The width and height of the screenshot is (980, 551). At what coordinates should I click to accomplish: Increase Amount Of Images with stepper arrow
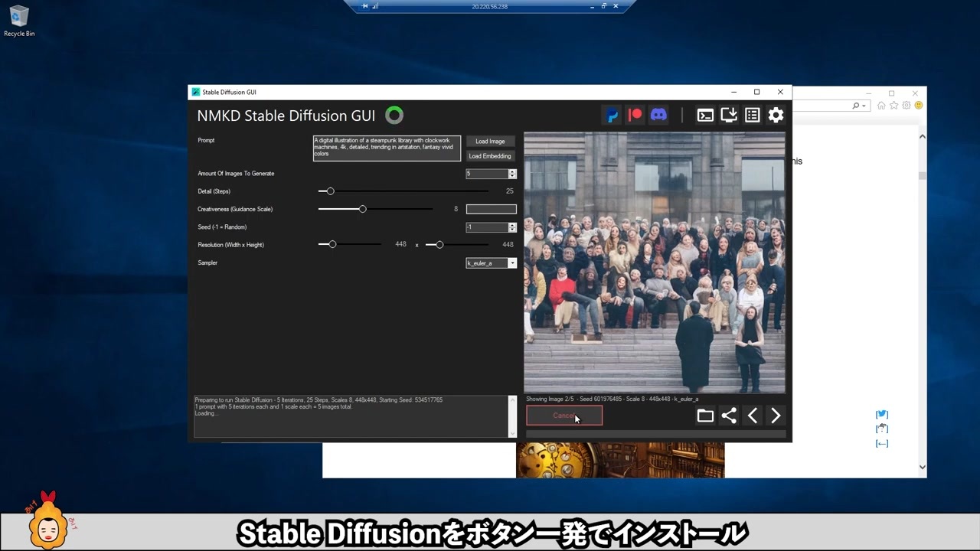coord(511,171)
